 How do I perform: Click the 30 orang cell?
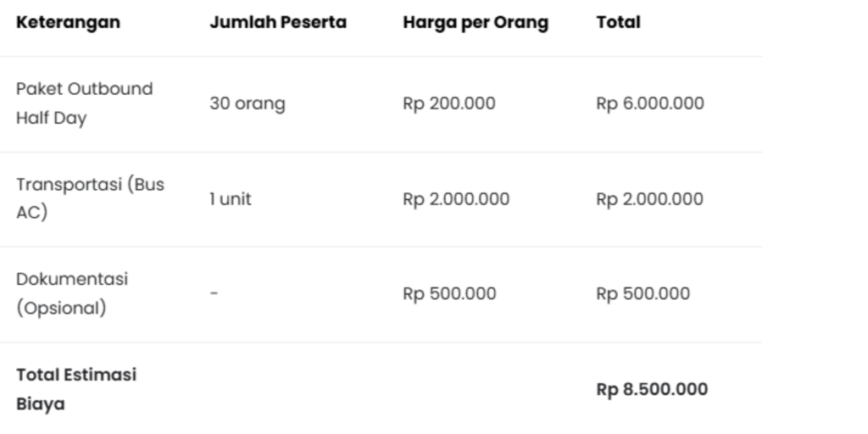(x=248, y=104)
